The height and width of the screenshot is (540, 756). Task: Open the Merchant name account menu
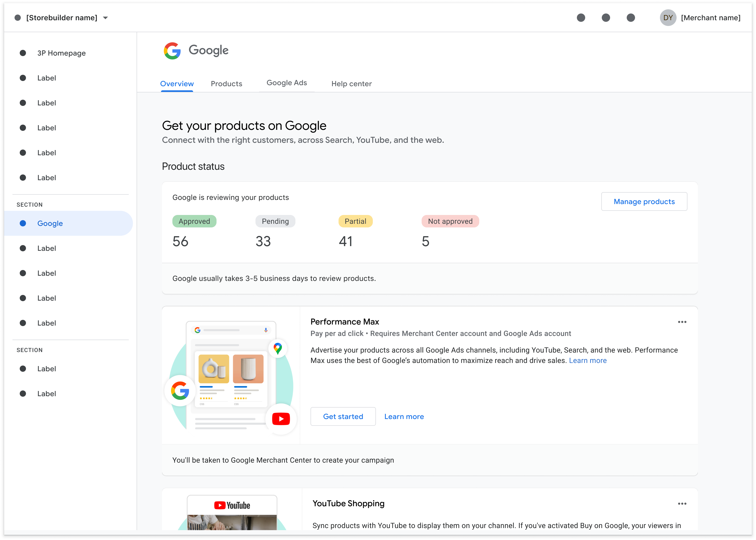(711, 18)
